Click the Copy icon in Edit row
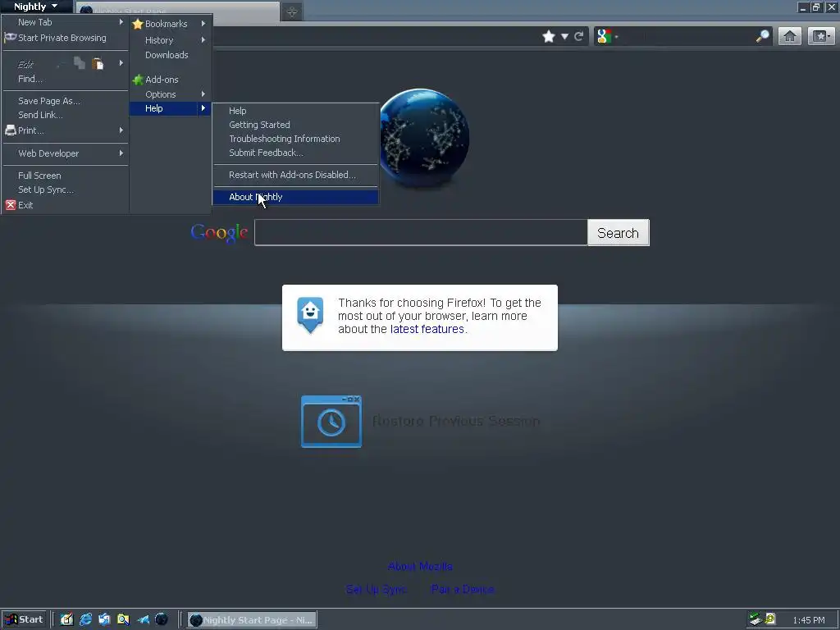 coord(80,63)
